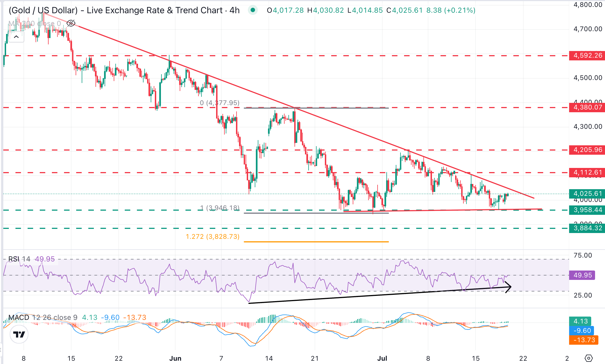
Task: Click the 4,300.00 price axis tick
Action: (588, 127)
